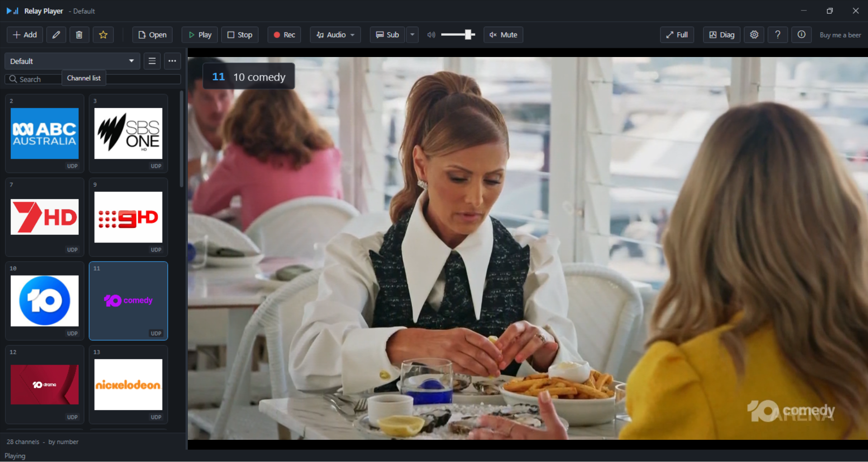
Task: Show about info icon
Action: (801, 35)
